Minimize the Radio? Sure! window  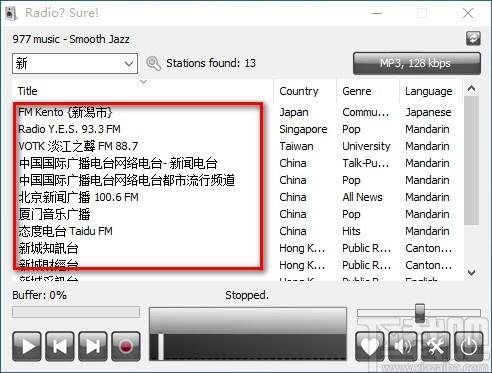click(377, 13)
